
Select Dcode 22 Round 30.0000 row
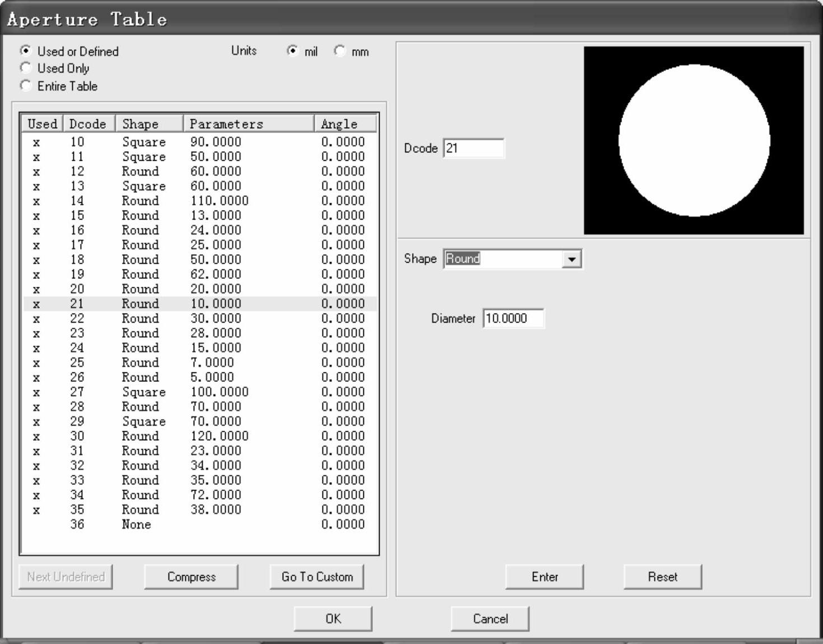pos(200,319)
